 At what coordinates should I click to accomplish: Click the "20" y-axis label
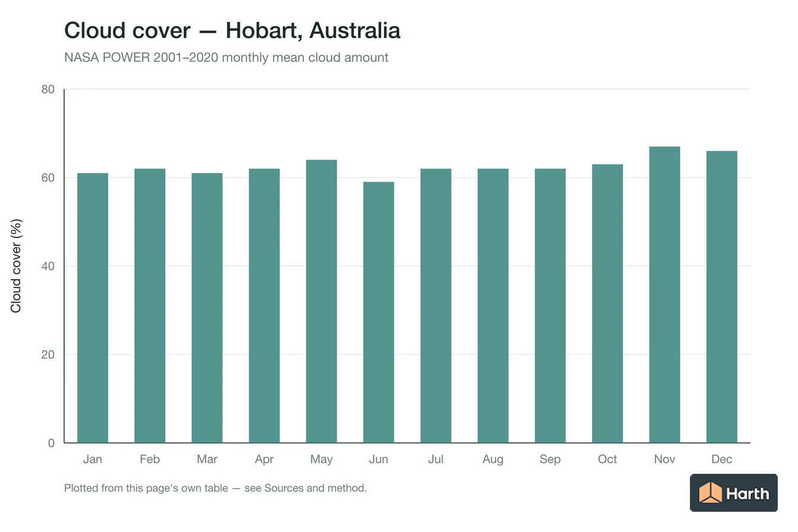[x=48, y=354]
